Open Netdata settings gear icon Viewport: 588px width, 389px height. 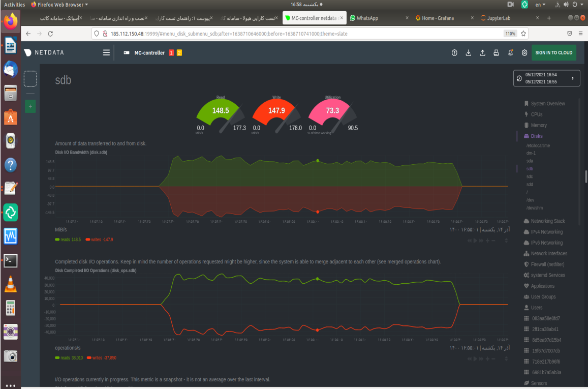[524, 53]
